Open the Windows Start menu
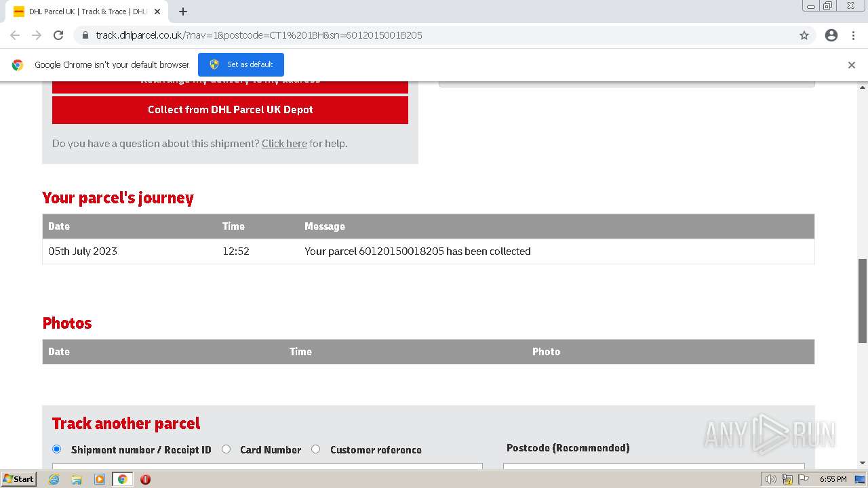Screen dimensions: 868x488 pyautogui.click(x=19, y=479)
